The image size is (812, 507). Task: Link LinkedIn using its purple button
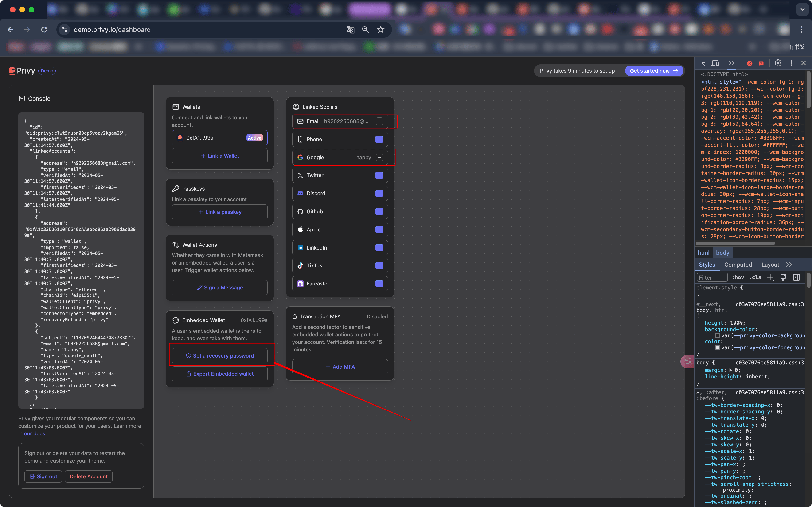pos(379,248)
